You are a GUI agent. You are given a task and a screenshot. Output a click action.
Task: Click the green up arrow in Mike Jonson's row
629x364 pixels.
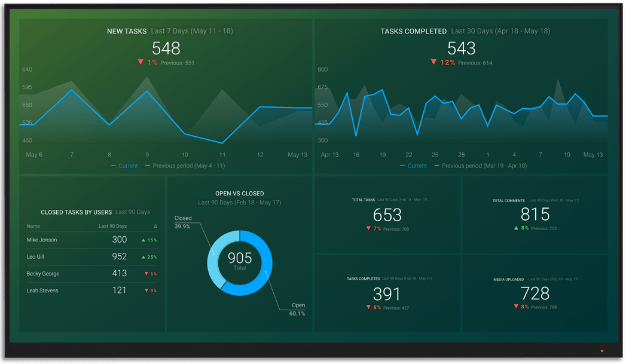[x=143, y=240]
